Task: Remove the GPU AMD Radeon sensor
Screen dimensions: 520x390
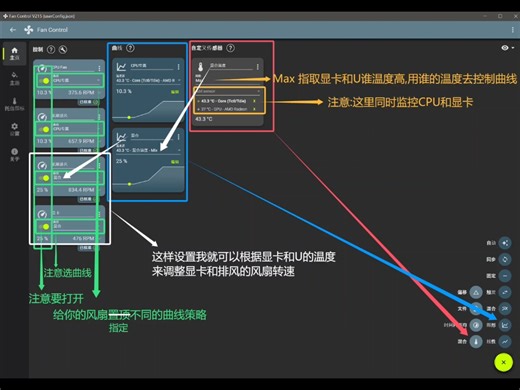Action: point(255,109)
